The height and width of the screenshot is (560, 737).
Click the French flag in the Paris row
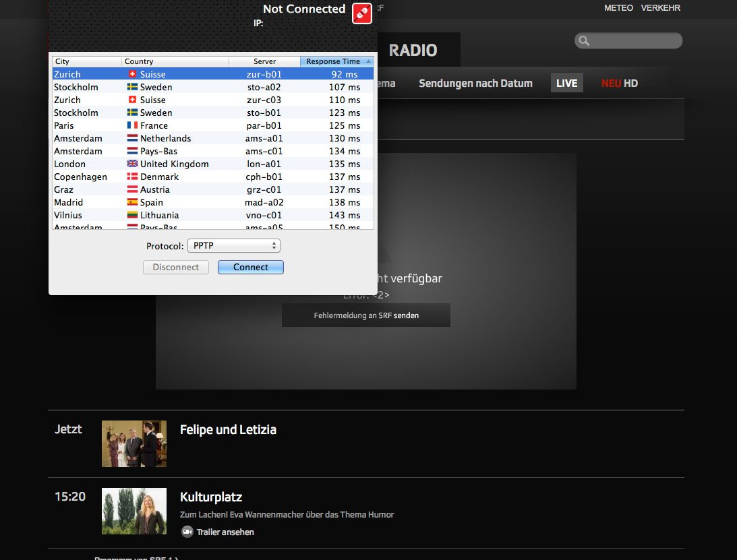(133, 125)
